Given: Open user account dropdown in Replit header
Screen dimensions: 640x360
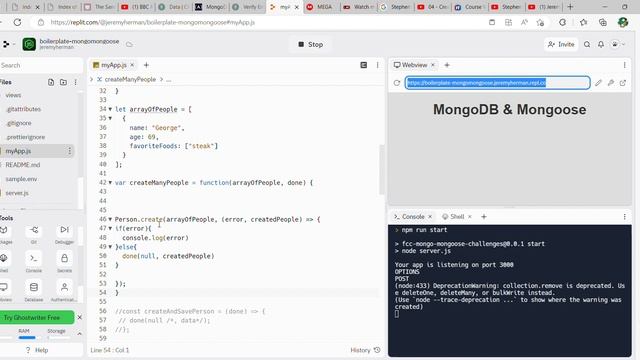Looking at the screenshot, I should [617, 44].
